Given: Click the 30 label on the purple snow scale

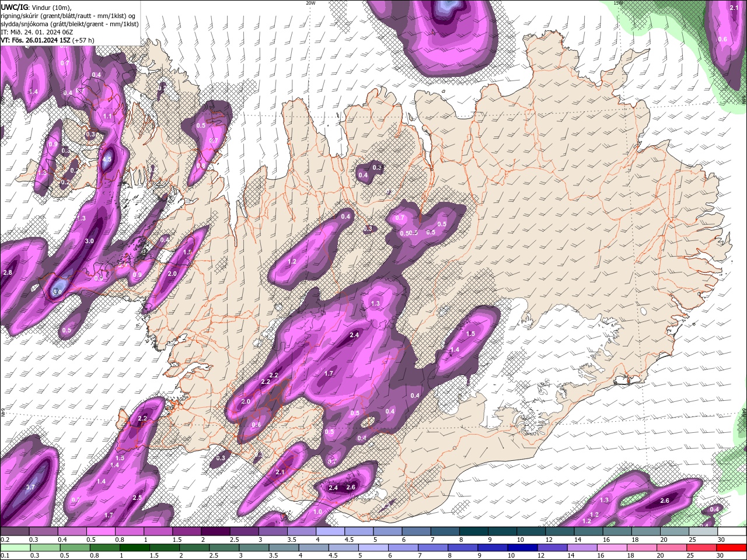Looking at the screenshot, I should tap(721, 540).
